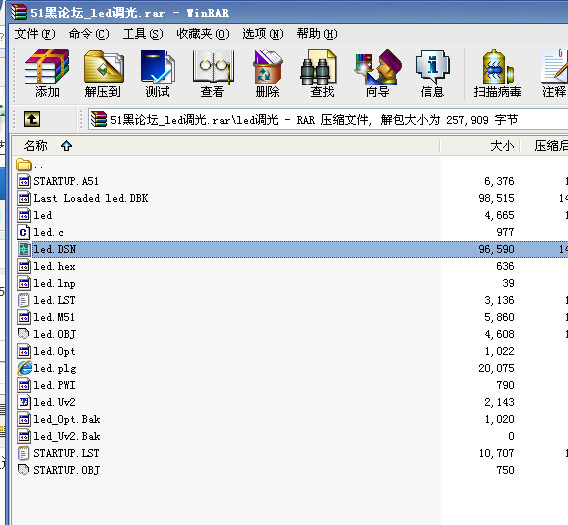Click size value 96,590 in selected row
This screenshot has height=525, width=568.
[496, 249]
